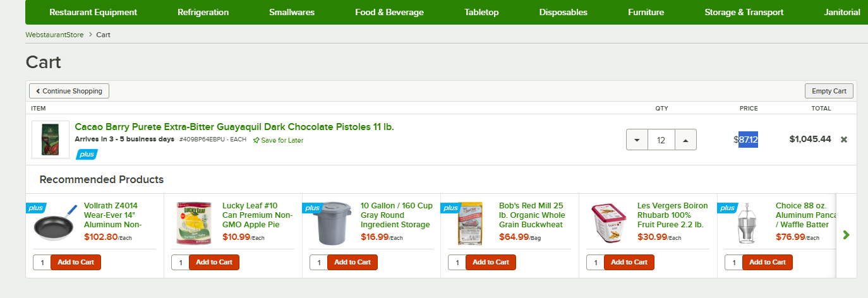Add Les Vergers Boiron Rhubarb Puree to cart
The image size is (868, 298).
[x=630, y=262]
